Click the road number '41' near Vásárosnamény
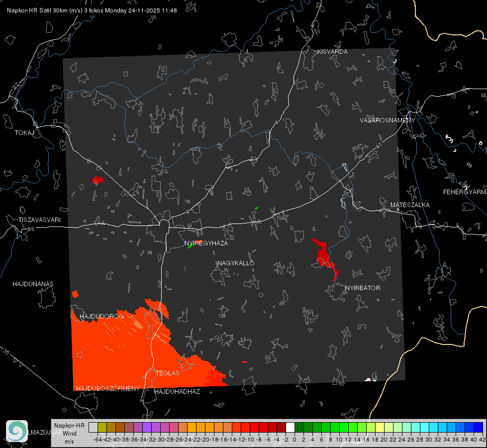 tap(379, 145)
